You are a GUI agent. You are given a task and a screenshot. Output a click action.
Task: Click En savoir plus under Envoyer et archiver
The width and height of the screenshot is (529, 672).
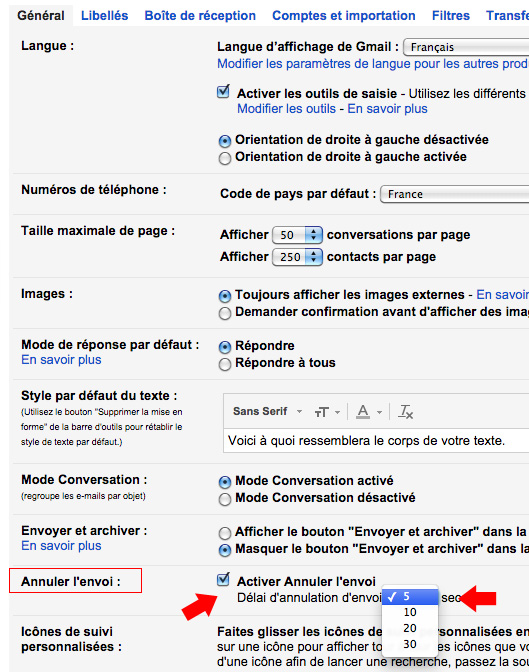click(61, 546)
